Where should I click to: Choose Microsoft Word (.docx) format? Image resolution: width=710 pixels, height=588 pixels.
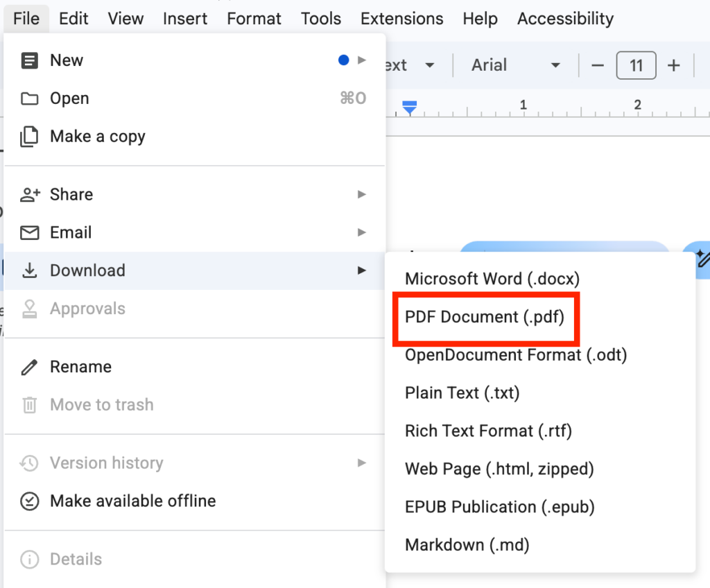coord(492,279)
